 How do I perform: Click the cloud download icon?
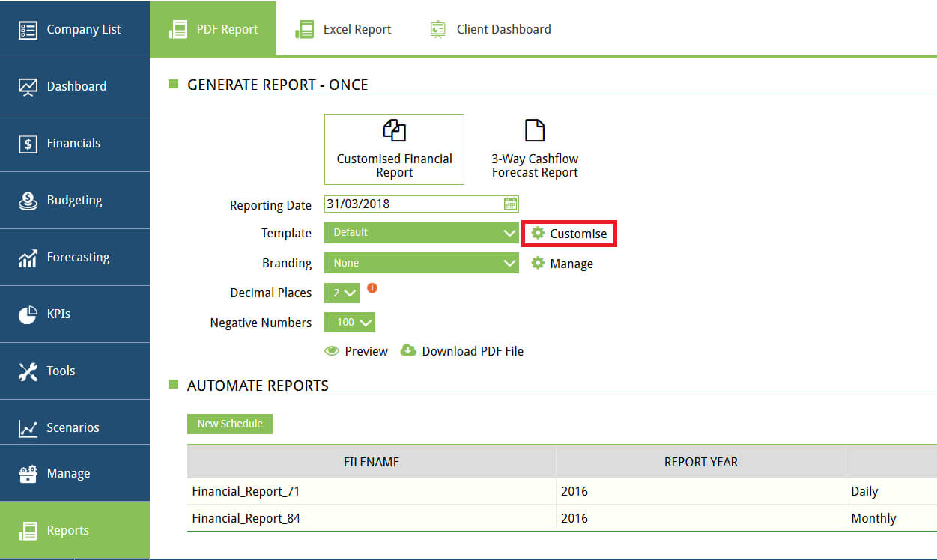click(408, 350)
